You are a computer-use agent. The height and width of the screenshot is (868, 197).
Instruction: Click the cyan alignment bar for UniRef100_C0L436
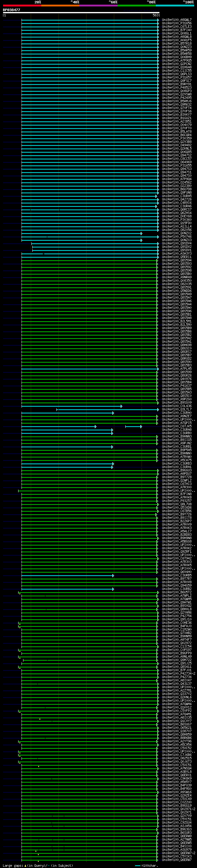[72, 406]
